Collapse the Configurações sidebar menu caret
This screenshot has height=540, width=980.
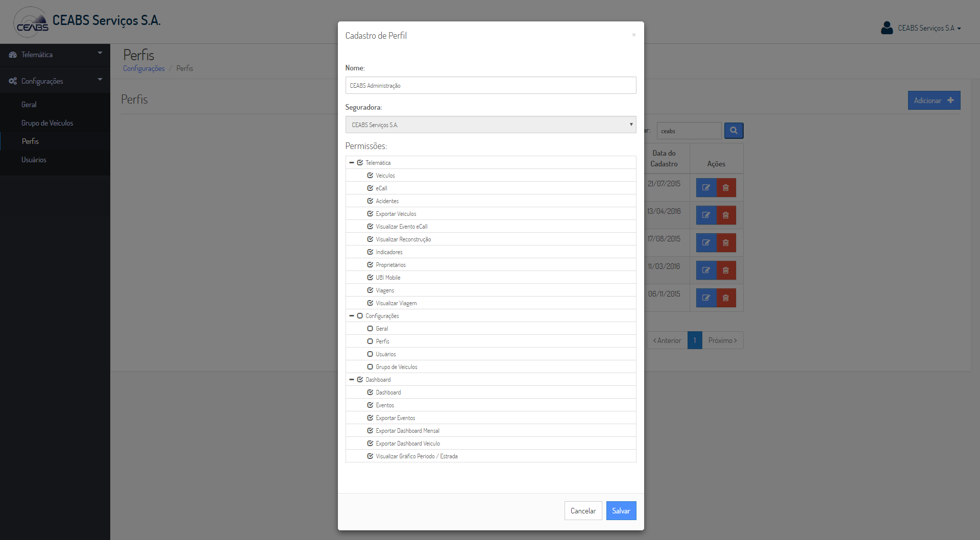coord(100,80)
